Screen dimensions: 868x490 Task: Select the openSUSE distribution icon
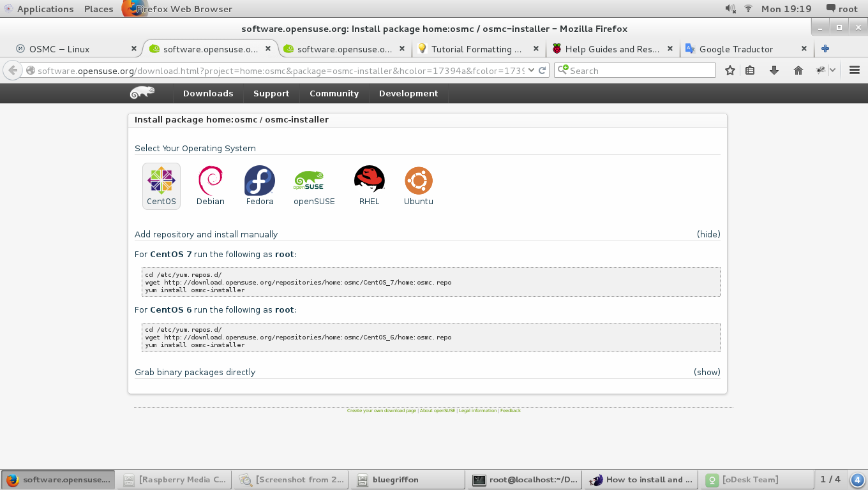pyautogui.click(x=314, y=186)
